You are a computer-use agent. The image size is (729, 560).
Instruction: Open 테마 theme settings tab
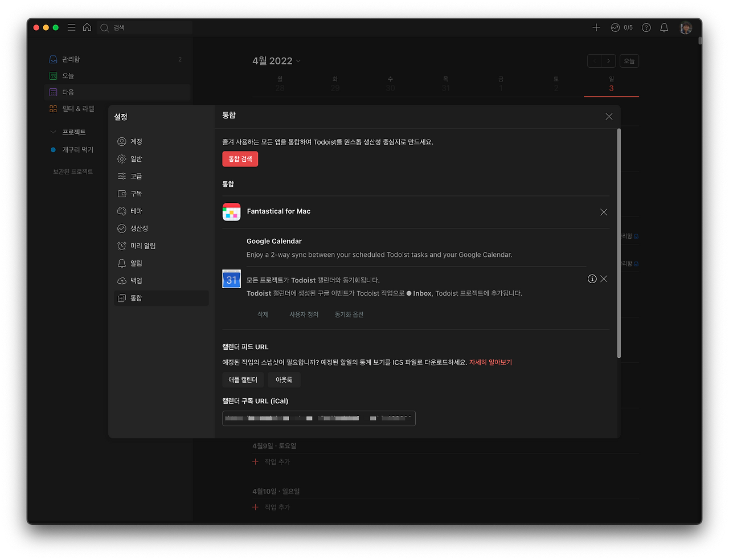point(161,211)
